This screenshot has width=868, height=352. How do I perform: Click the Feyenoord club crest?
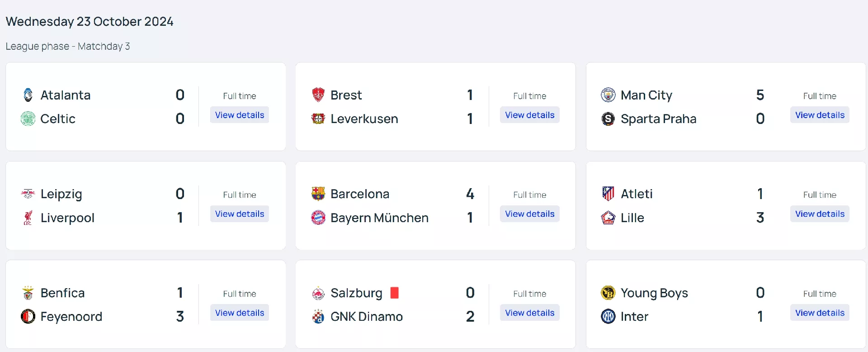point(28,316)
